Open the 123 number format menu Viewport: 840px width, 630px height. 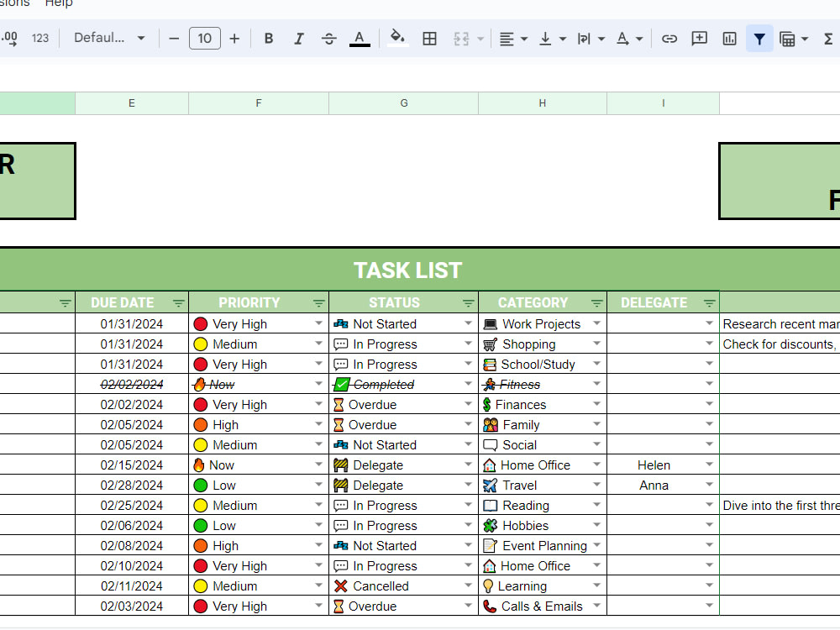click(x=40, y=39)
